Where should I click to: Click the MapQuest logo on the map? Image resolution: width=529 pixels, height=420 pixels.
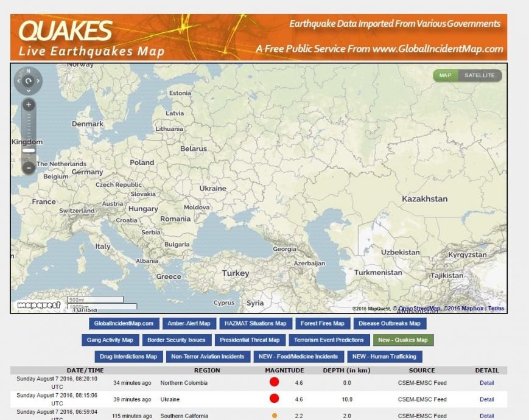[x=39, y=305]
